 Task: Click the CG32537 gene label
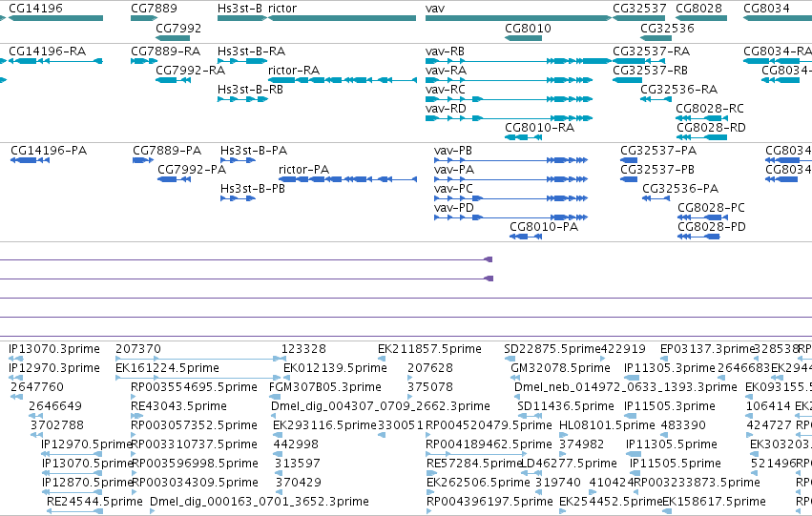pos(639,9)
